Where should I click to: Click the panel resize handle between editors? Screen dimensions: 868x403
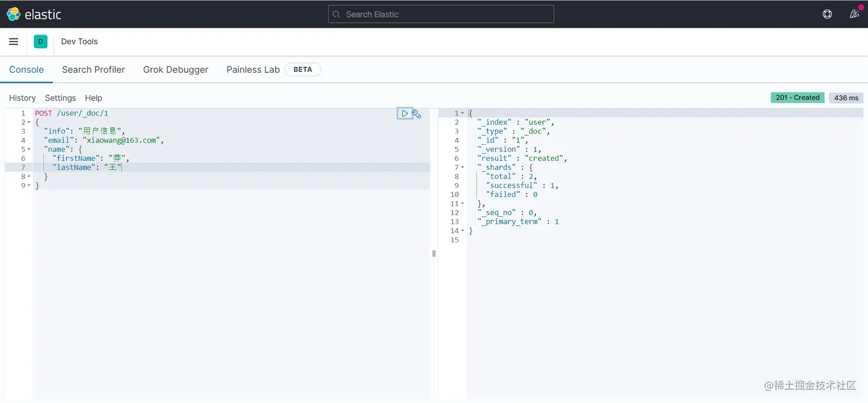(x=434, y=253)
